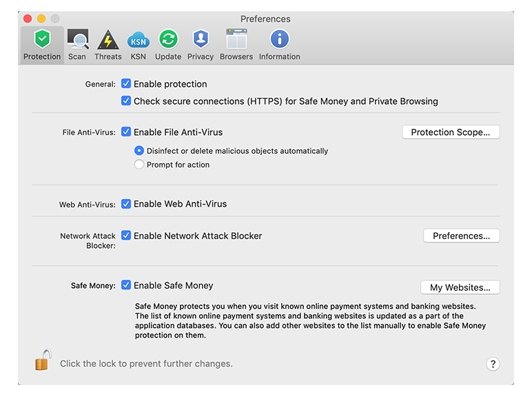Switch to the Information tab label
Viewport: 532px width, 396px height.
pos(280,56)
